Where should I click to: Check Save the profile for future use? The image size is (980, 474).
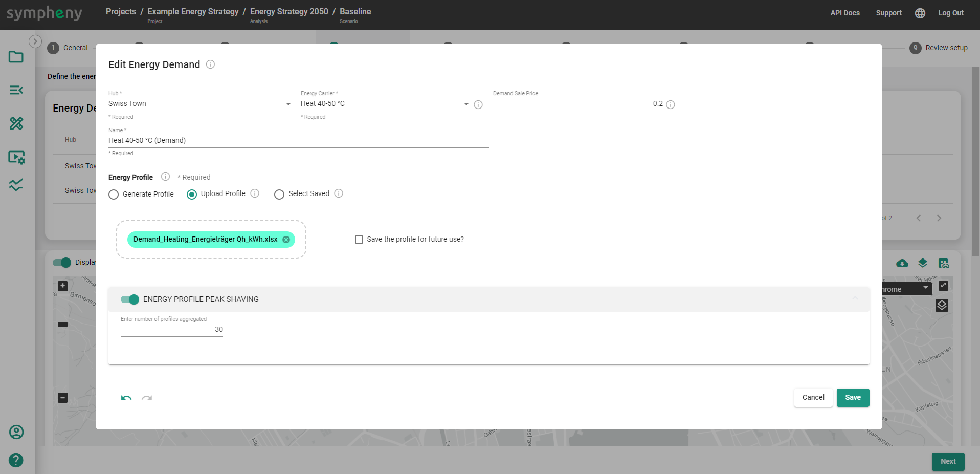tap(359, 240)
